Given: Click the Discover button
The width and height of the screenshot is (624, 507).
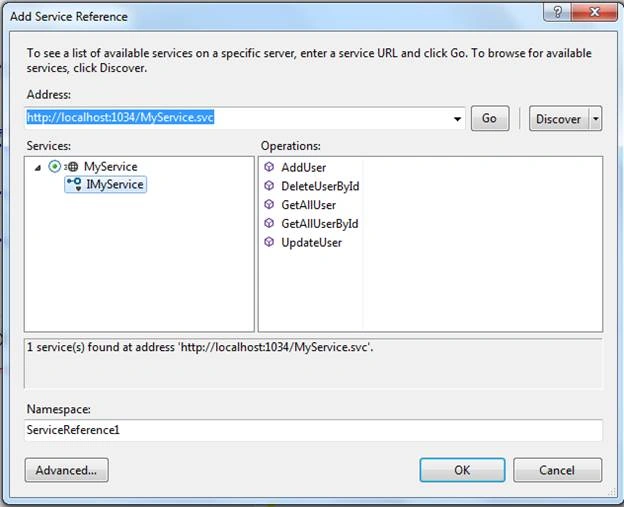Looking at the screenshot, I should pos(558,119).
